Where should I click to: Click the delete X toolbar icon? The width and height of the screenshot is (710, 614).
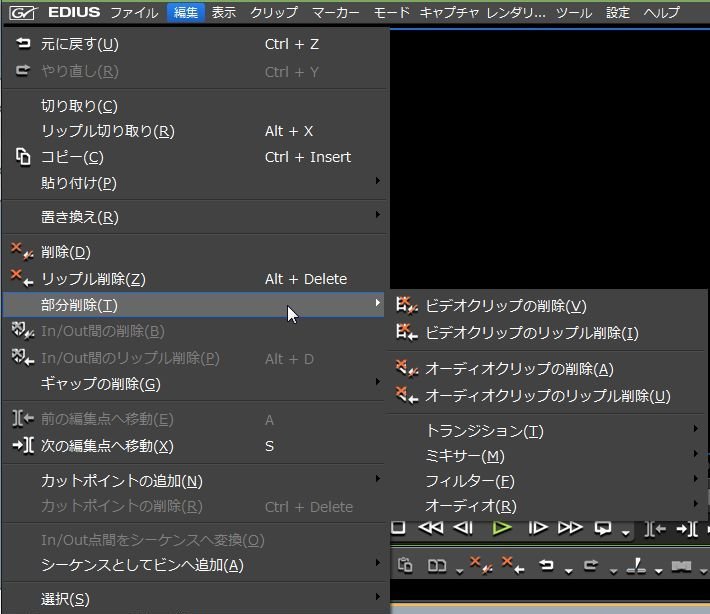pyautogui.click(x=481, y=565)
